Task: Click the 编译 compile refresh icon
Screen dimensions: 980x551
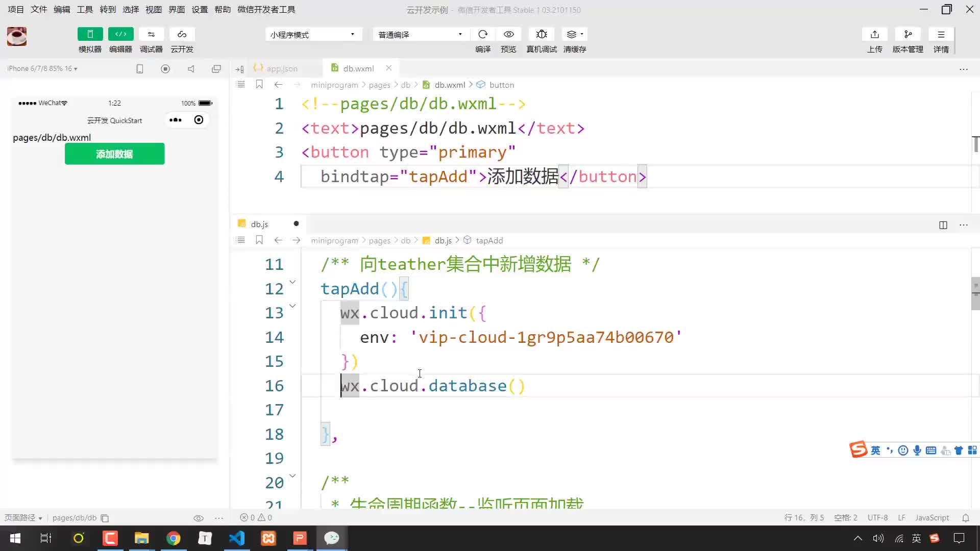Action: [483, 34]
